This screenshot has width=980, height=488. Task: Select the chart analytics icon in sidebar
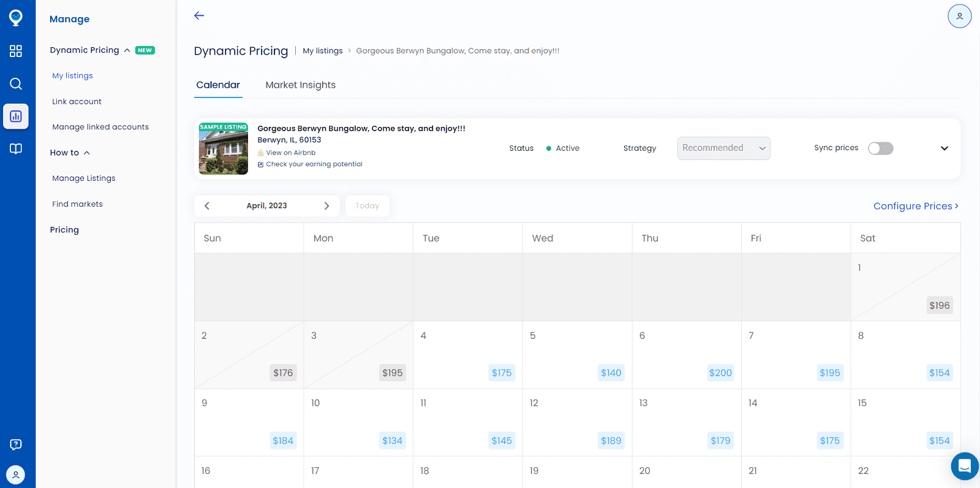(x=16, y=116)
